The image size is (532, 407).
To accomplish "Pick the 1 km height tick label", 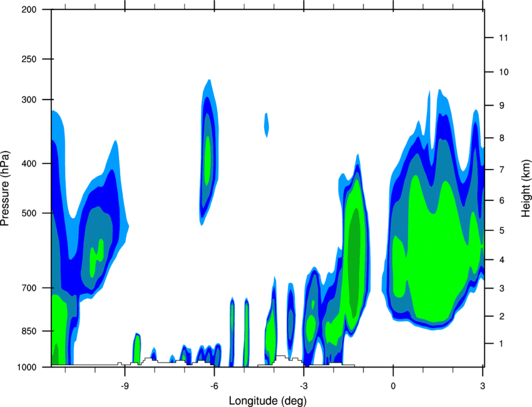I will 502,344.
